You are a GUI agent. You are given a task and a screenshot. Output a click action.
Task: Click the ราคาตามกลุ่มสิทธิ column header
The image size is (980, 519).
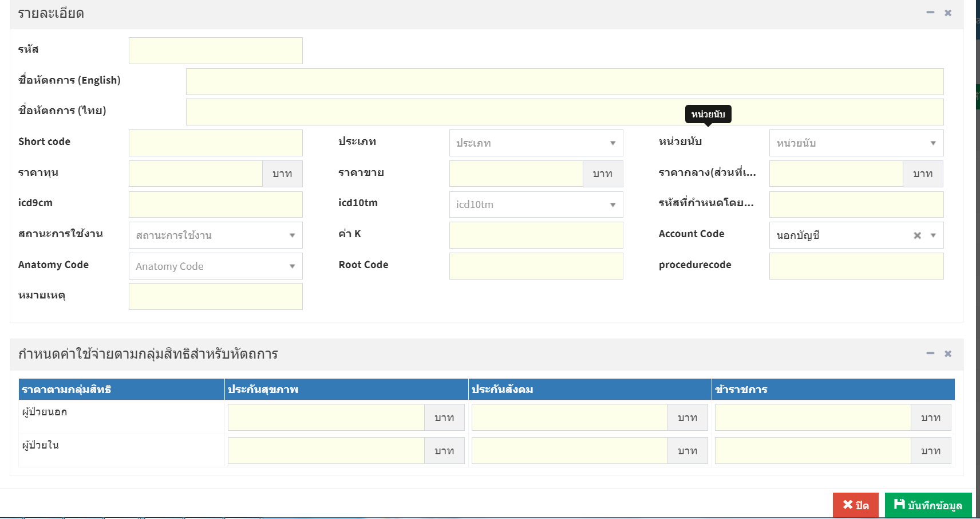121,390
